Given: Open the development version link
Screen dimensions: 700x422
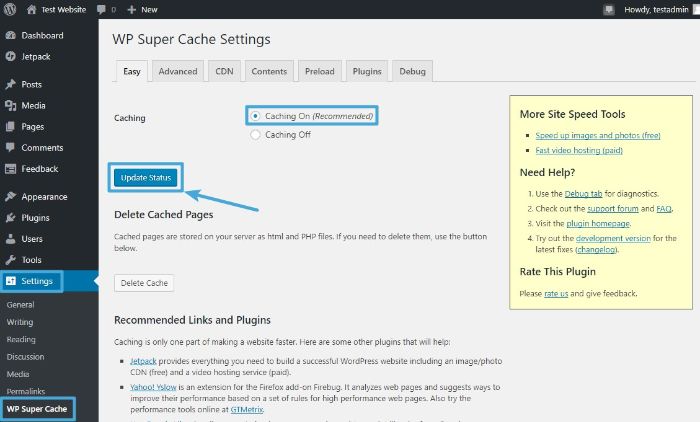Looking at the screenshot, I should [613, 238].
